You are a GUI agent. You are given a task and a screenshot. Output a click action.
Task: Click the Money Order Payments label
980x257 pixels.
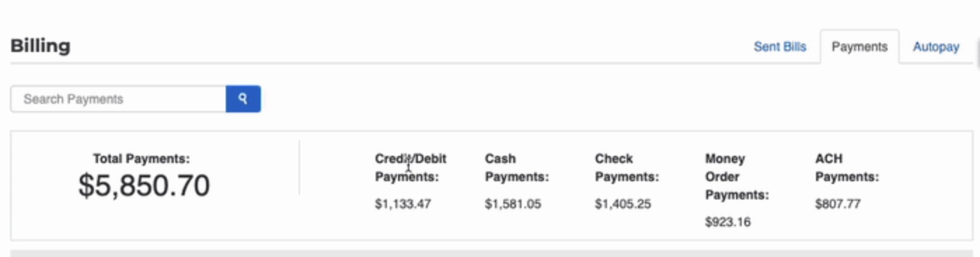(737, 177)
